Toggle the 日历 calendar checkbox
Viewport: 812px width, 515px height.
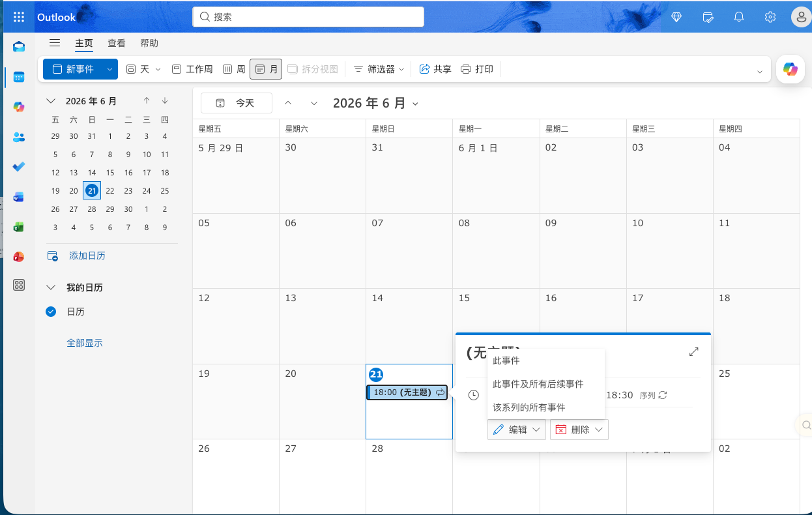point(51,312)
